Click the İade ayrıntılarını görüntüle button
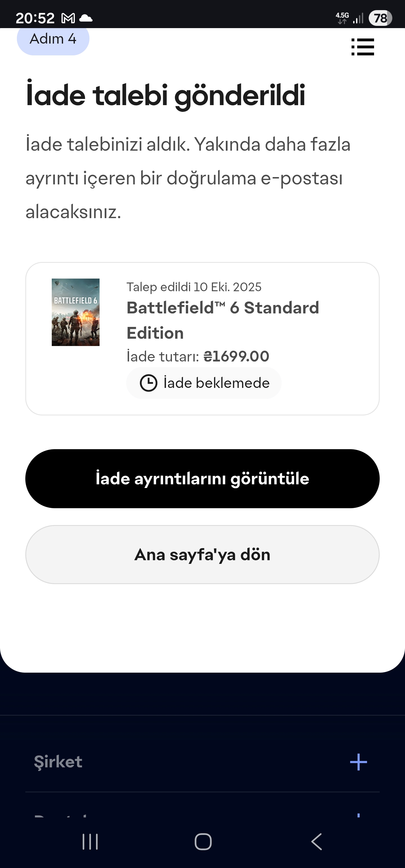The image size is (405, 868). [202, 478]
